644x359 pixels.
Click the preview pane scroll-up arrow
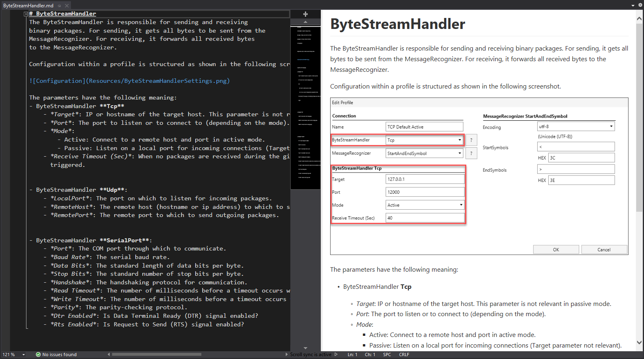[x=639, y=19]
